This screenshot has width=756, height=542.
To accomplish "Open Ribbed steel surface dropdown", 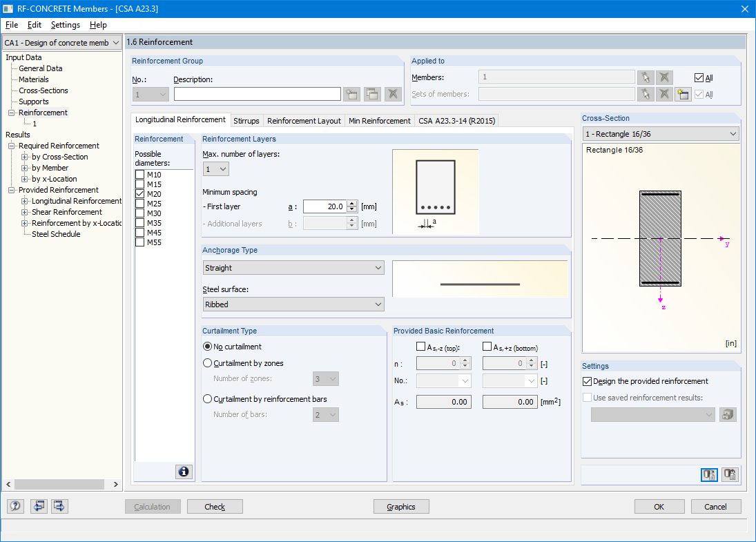I will 293,304.
